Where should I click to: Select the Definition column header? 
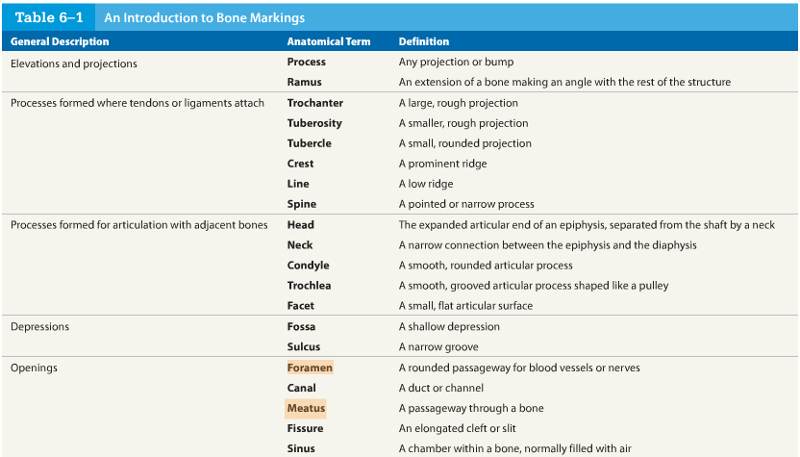[x=423, y=42]
